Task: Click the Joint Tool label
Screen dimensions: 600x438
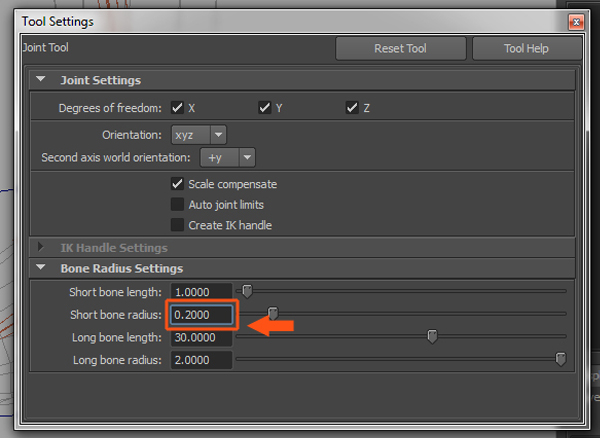Action: (x=46, y=47)
